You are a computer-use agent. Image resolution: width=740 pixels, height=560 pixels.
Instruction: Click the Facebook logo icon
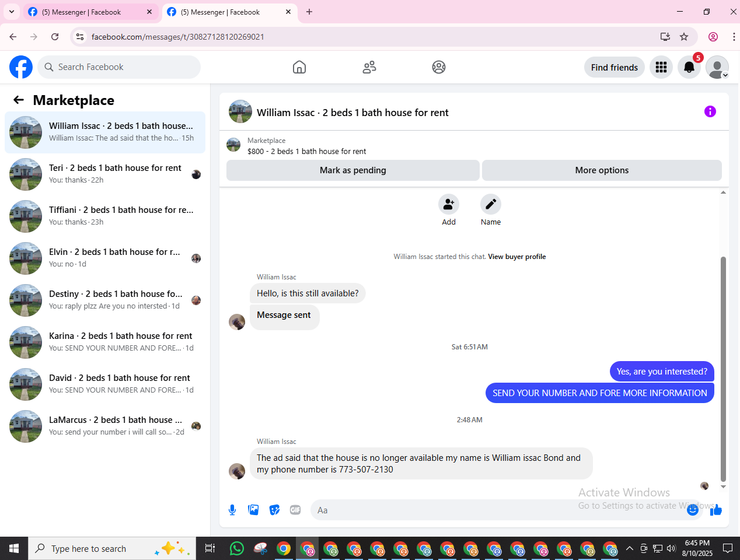pos(21,67)
